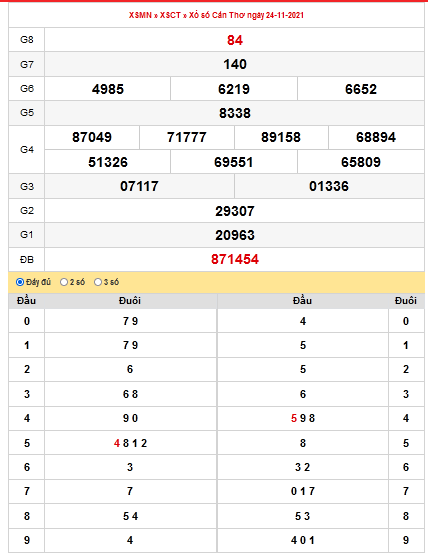Viewport: 428px width, 560px height.
Task: Open the XSCT link in header
Action: pos(170,15)
